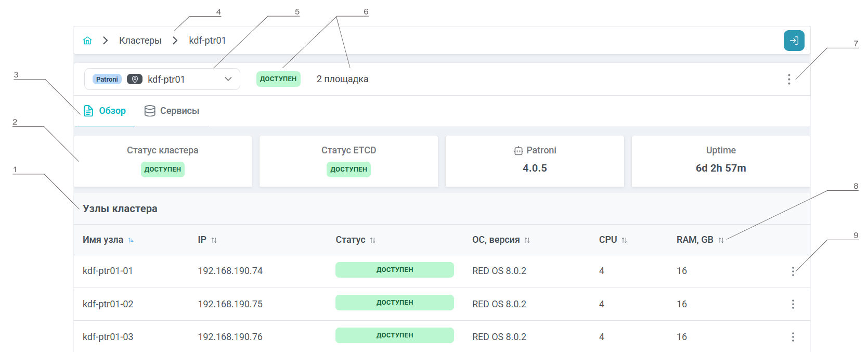Navigate to Кластеры breadcrumb

coord(140,41)
